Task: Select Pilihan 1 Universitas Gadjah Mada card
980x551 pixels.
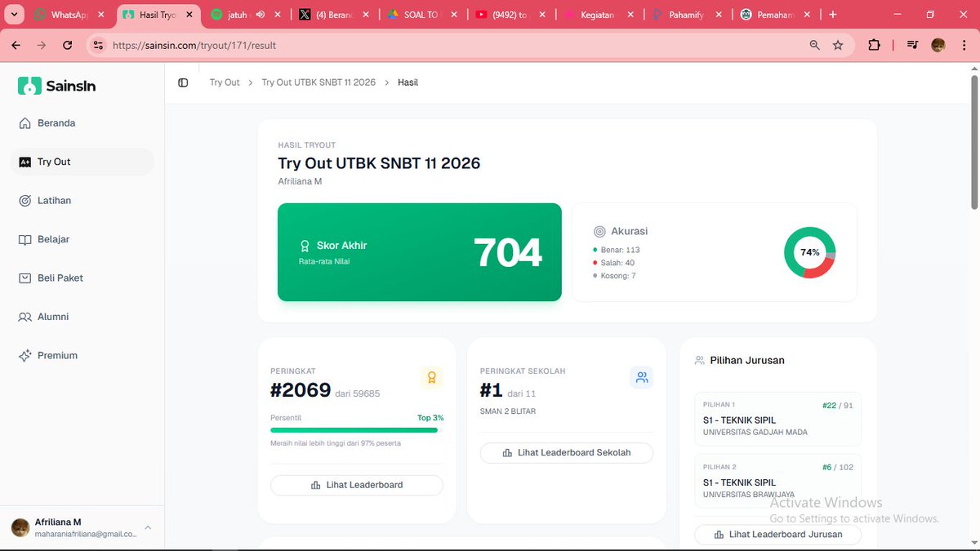Action: [x=777, y=419]
